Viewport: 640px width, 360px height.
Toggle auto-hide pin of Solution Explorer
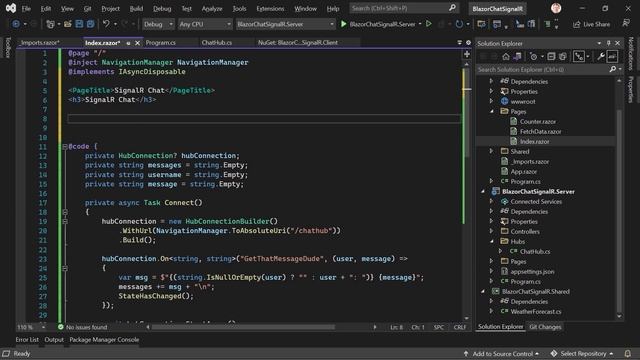click(x=608, y=43)
